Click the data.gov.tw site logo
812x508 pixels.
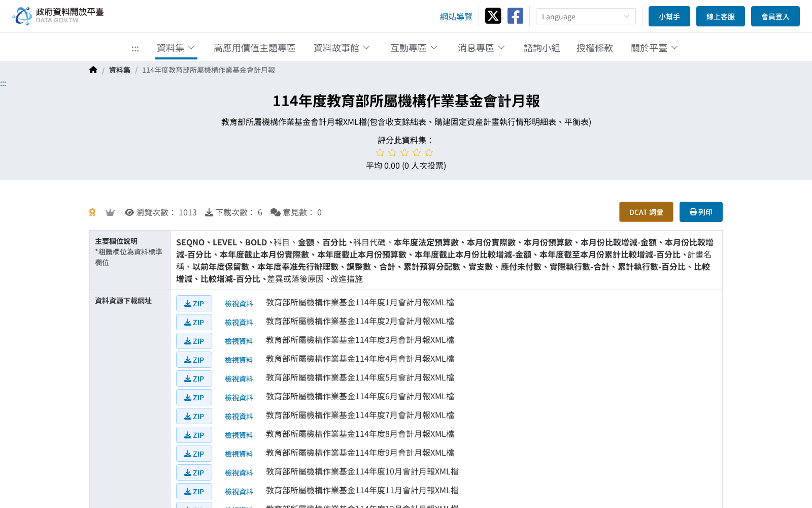click(x=58, y=16)
